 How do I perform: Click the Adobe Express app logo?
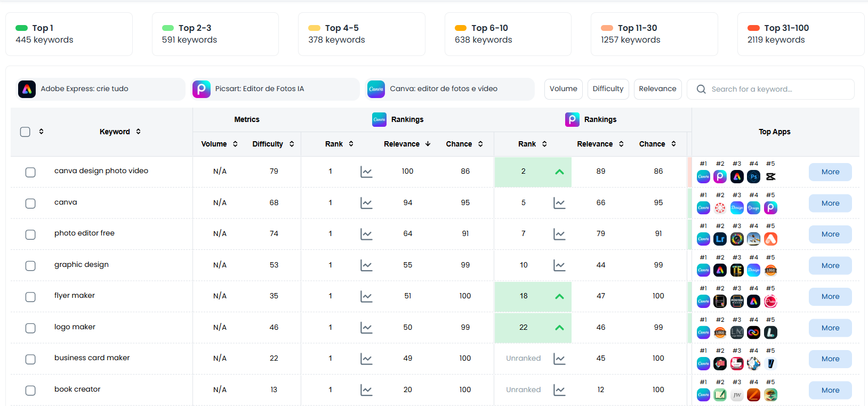[27, 89]
